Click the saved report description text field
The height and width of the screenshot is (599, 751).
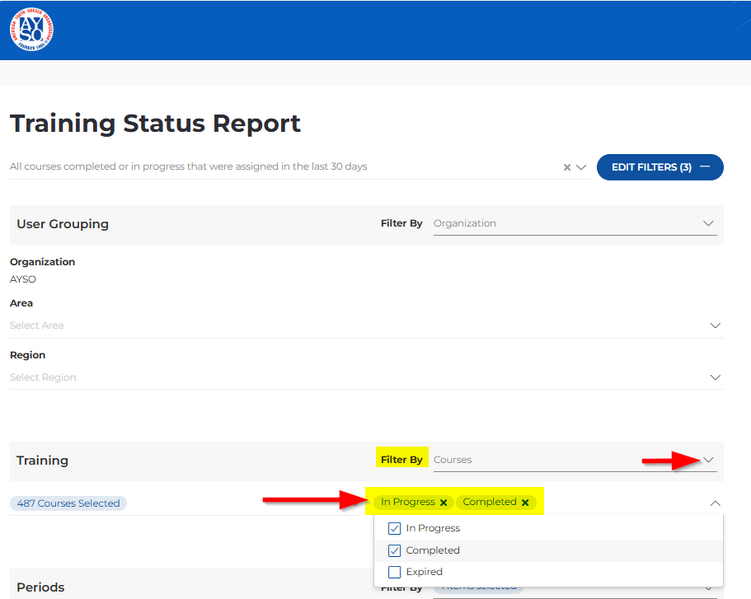(x=280, y=167)
